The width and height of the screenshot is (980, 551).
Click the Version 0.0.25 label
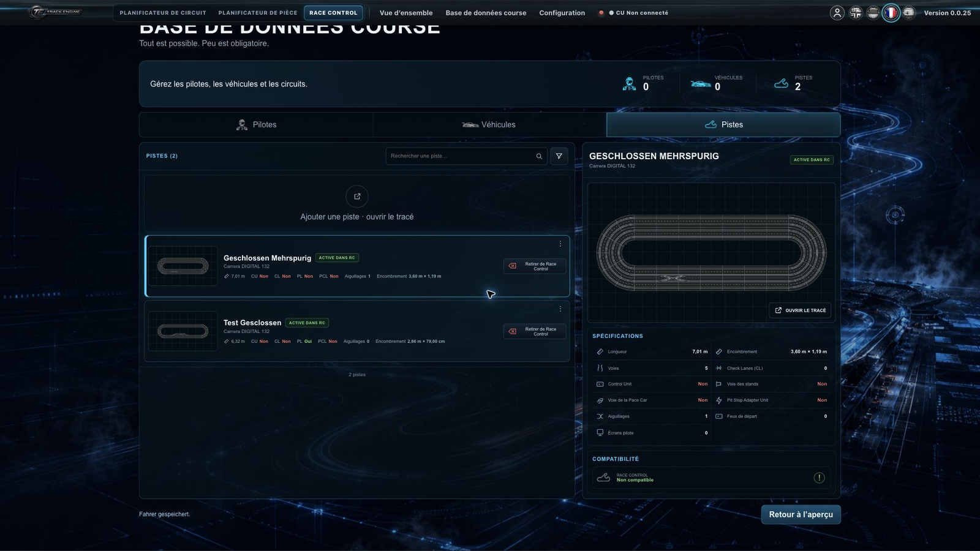(947, 13)
